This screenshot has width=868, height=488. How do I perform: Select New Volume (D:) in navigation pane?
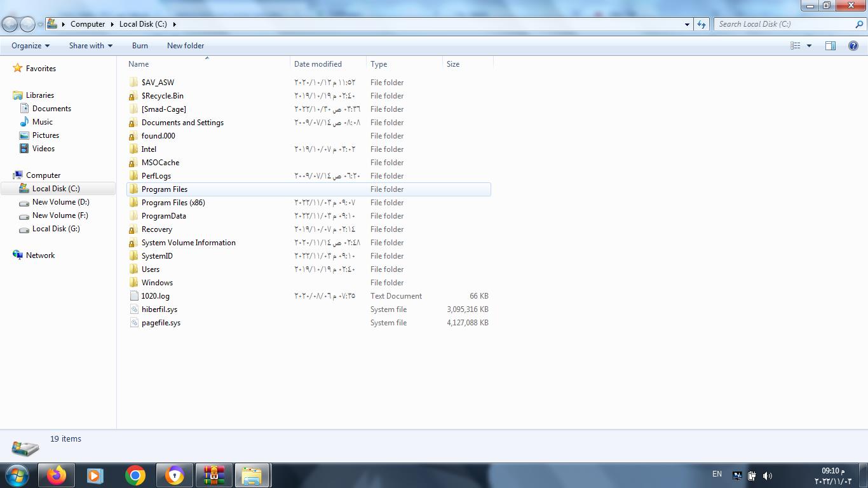[60, 202]
